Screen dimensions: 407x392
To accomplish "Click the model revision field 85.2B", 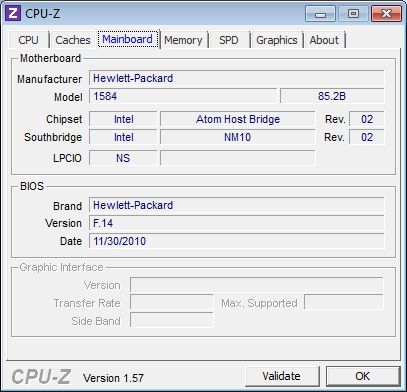I will [x=332, y=96].
